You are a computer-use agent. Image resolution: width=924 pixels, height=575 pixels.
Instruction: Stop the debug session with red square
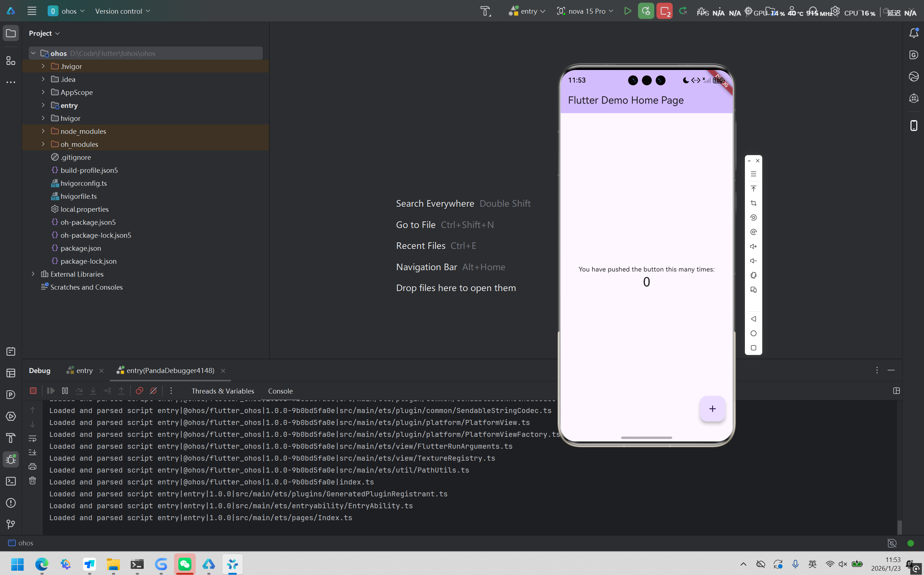33,391
